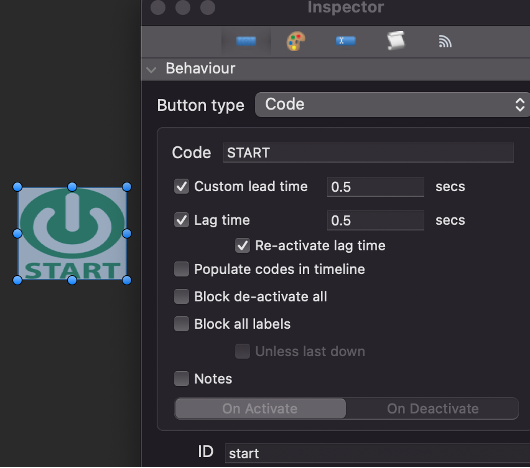The width and height of the screenshot is (530, 468).
Task: Disable Re-activate lag time
Action: coord(243,246)
